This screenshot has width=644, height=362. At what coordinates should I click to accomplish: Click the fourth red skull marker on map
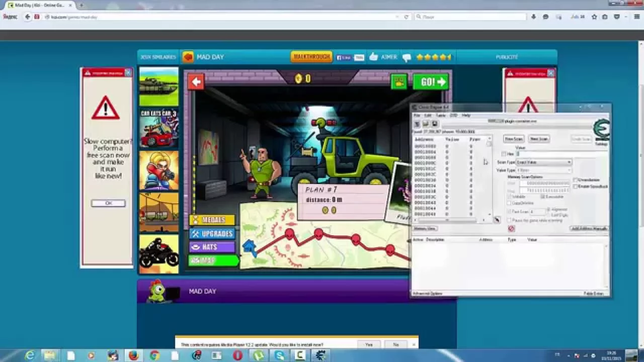(390, 249)
